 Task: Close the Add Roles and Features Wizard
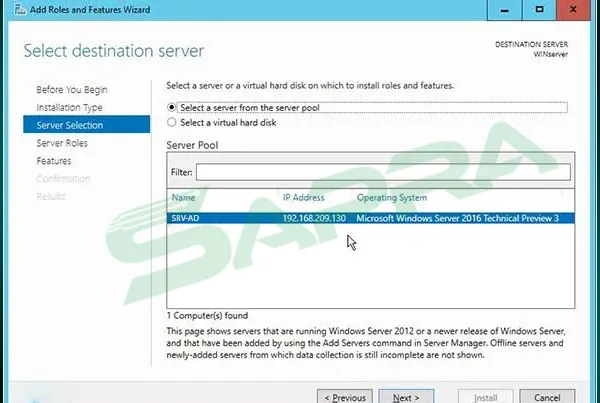click(x=578, y=9)
